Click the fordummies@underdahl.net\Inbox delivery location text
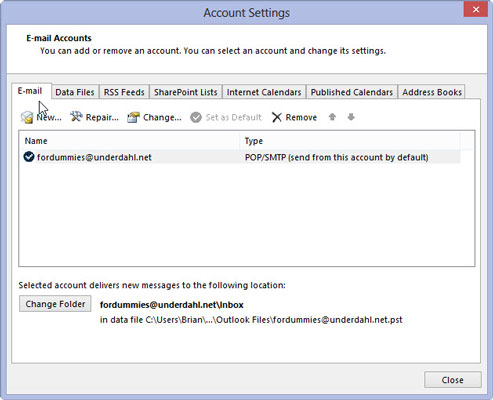Screen dimensions: 493x400 pos(172,305)
